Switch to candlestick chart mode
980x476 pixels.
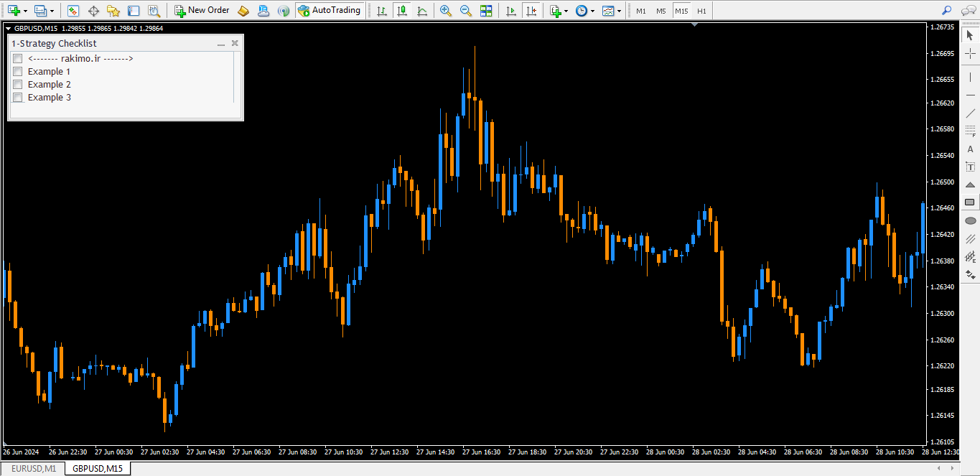click(x=401, y=11)
